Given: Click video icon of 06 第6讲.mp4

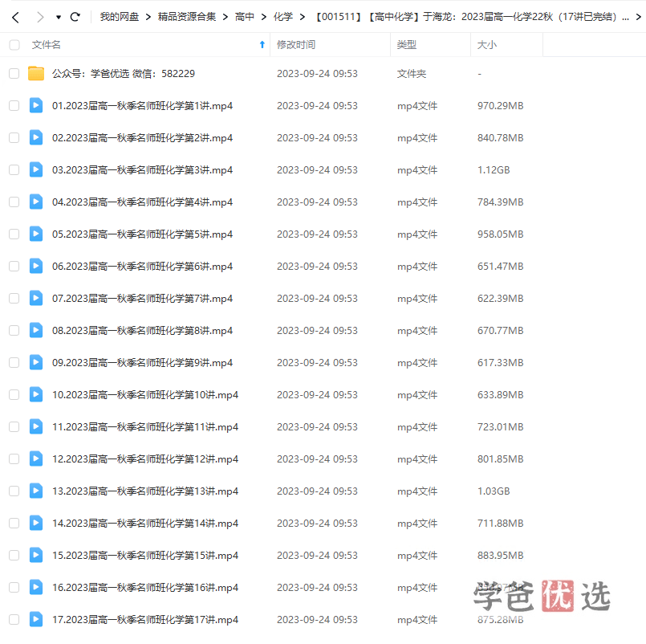Looking at the screenshot, I should click(x=36, y=267).
